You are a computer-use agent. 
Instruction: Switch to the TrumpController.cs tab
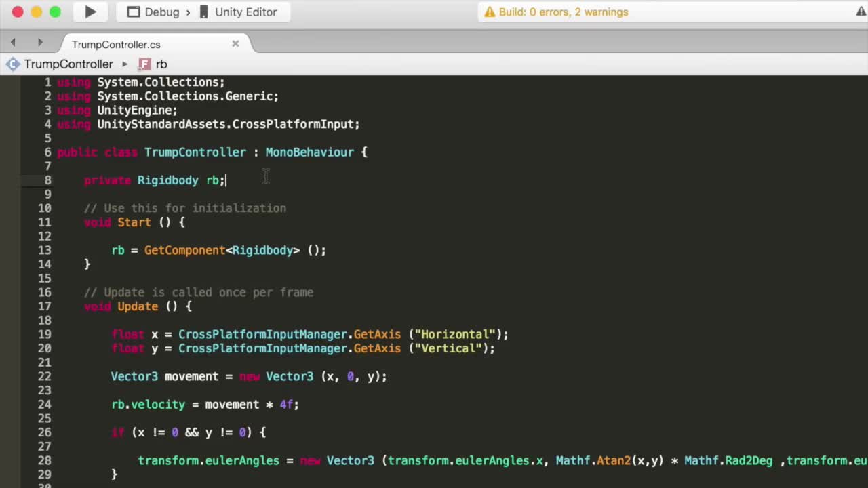click(x=116, y=44)
